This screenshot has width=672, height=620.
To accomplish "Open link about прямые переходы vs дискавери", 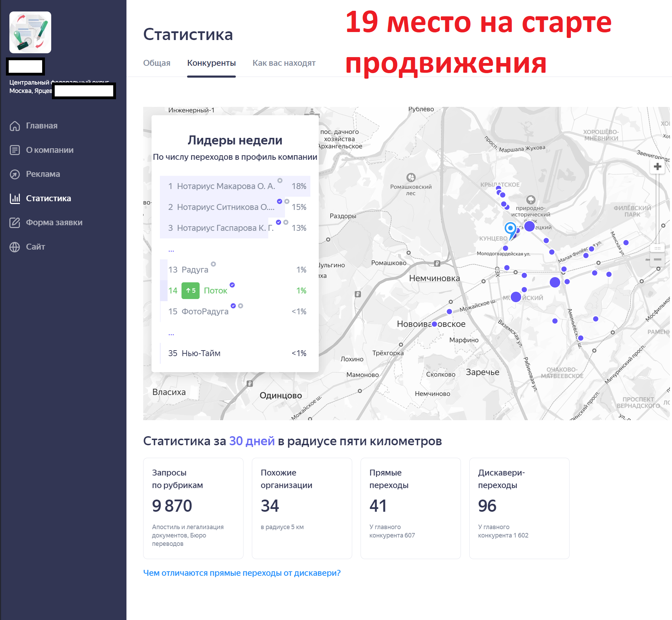I will point(242,573).
